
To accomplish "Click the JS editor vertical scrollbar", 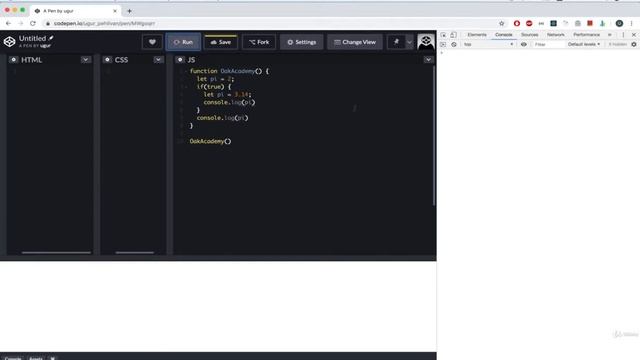I will point(433,136).
